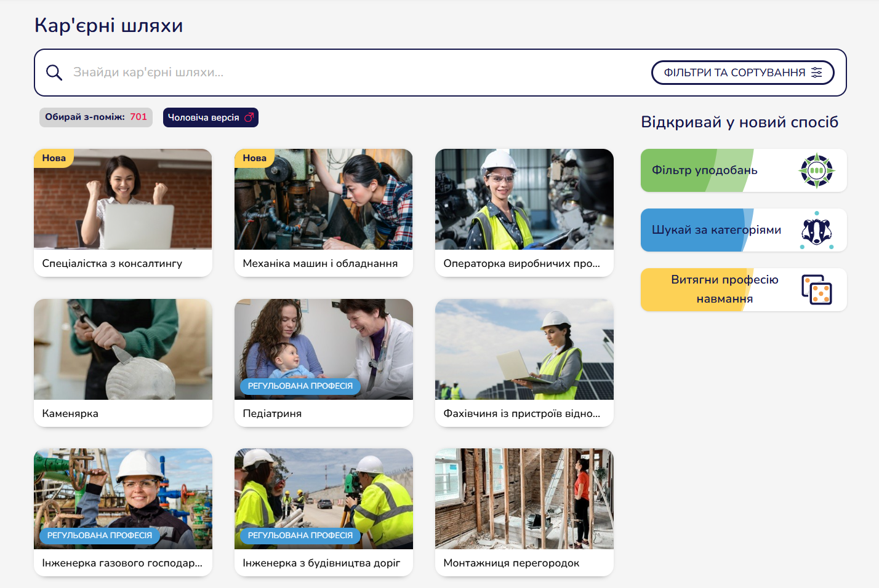Click Нова badge on consulting card
The width and height of the screenshot is (879, 588).
coord(54,158)
